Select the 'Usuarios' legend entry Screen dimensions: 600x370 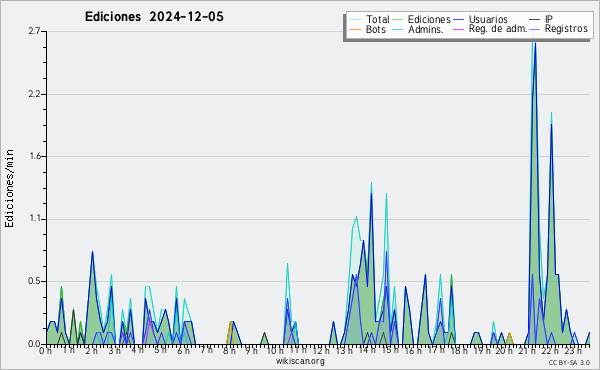[x=488, y=19]
